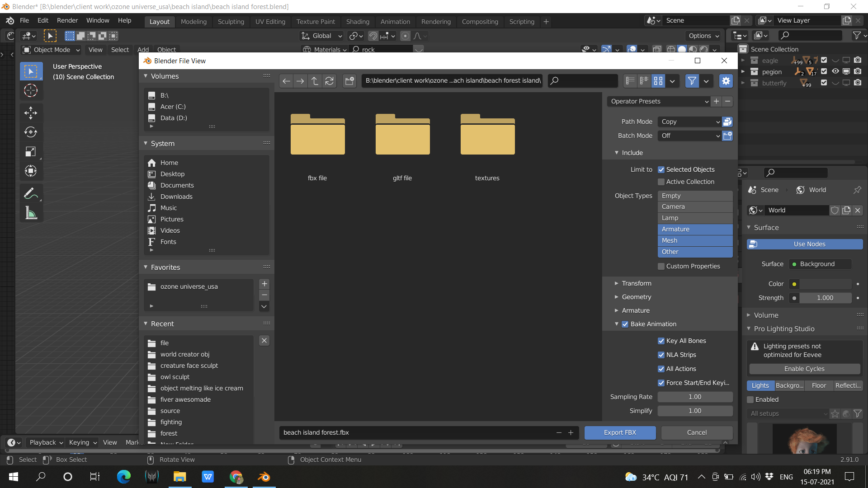The width and height of the screenshot is (868, 488).
Task: Uncheck All Actions option
Action: point(661,369)
